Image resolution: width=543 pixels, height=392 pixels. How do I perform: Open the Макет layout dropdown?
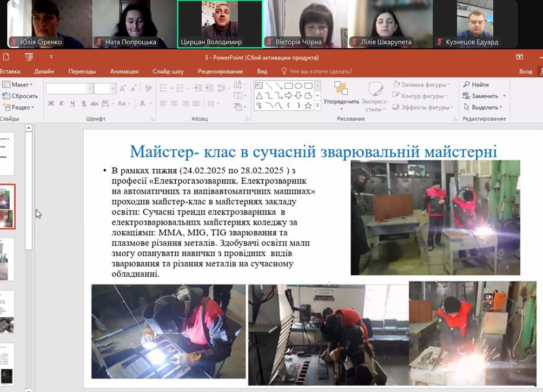[x=18, y=85]
